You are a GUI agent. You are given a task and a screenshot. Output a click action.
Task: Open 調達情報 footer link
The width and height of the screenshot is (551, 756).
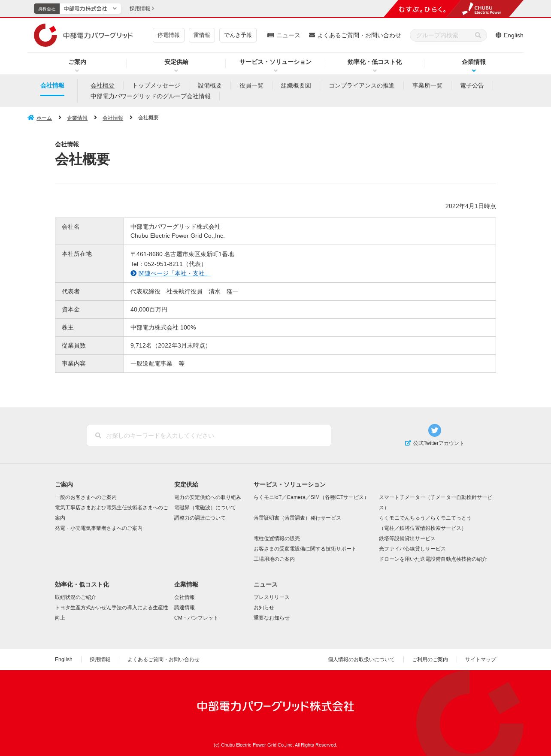(185, 608)
